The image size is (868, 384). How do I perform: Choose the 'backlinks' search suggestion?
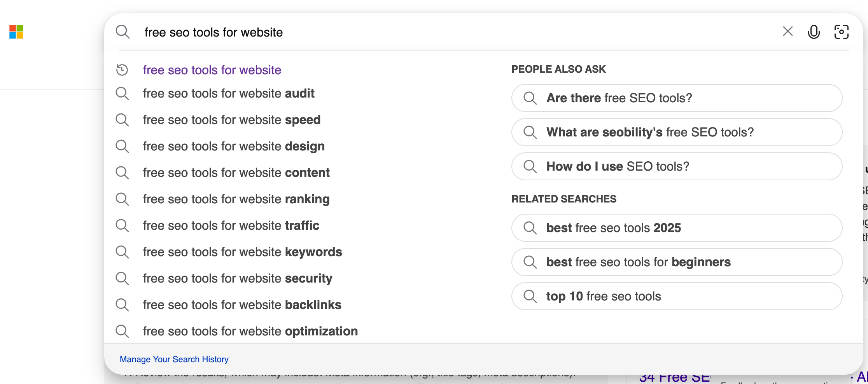[x=242, y=305]
